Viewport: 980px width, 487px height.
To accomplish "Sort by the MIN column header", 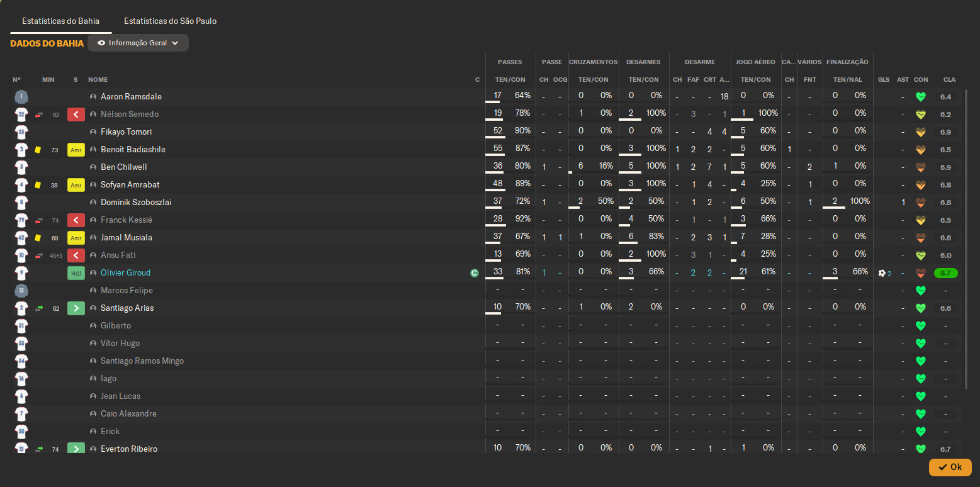I will point(48,80).
